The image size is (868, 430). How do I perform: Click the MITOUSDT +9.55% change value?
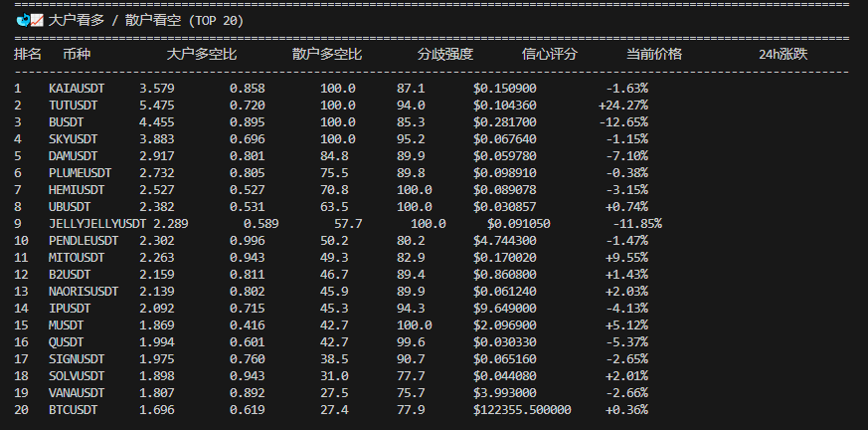626,258
